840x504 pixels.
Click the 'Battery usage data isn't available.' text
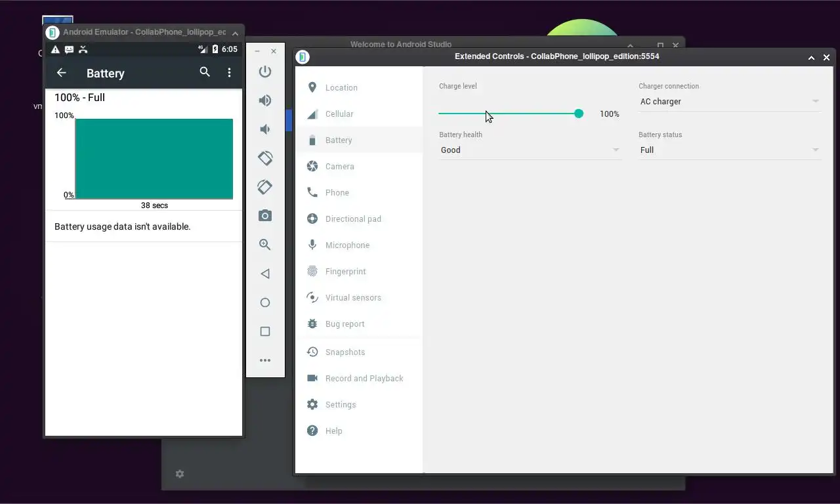pos(122,226)
